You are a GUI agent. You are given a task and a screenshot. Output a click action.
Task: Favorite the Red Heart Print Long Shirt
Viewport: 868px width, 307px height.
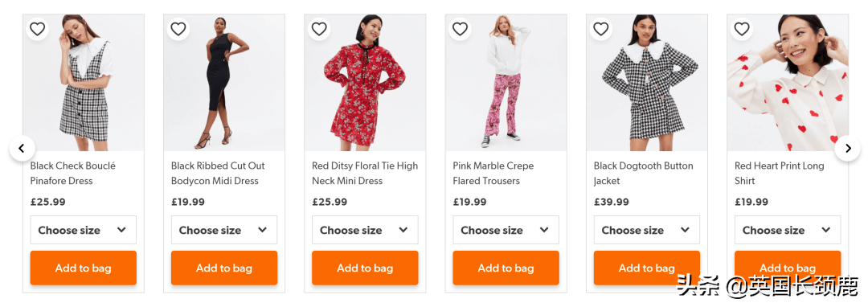pyautogui.click(x=742, y=29)
